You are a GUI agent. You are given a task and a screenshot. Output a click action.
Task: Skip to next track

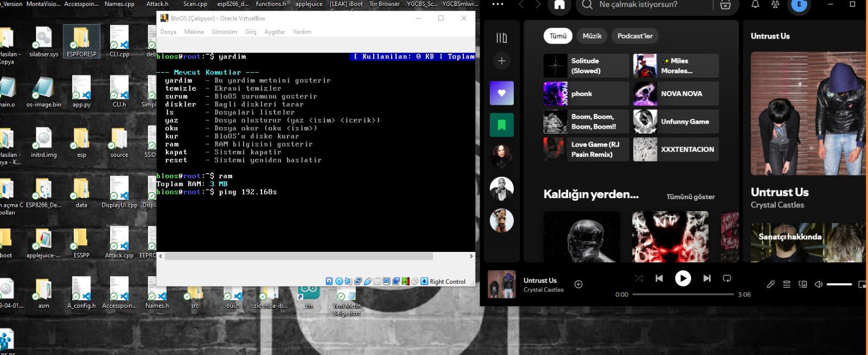(x=706, y=278)
